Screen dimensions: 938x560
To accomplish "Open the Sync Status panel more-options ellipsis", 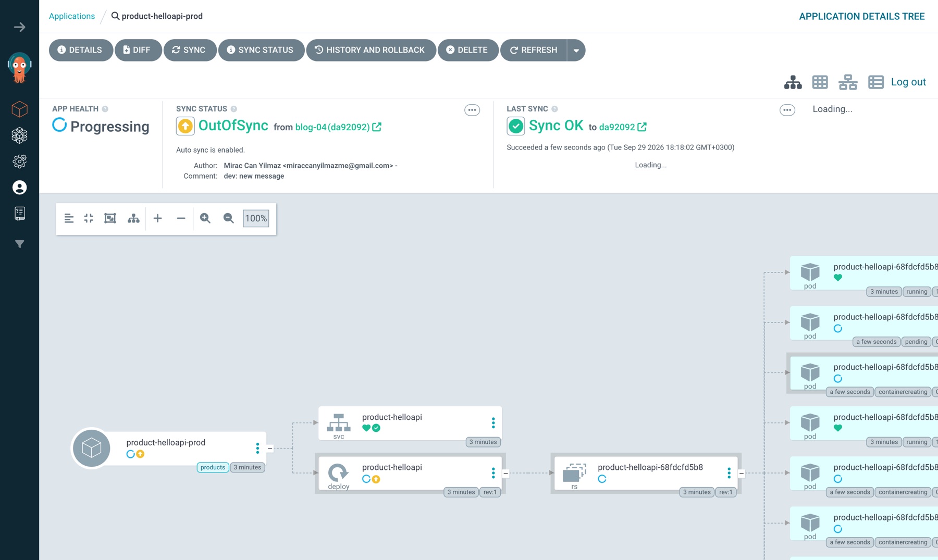I will (x=472, y=110).
